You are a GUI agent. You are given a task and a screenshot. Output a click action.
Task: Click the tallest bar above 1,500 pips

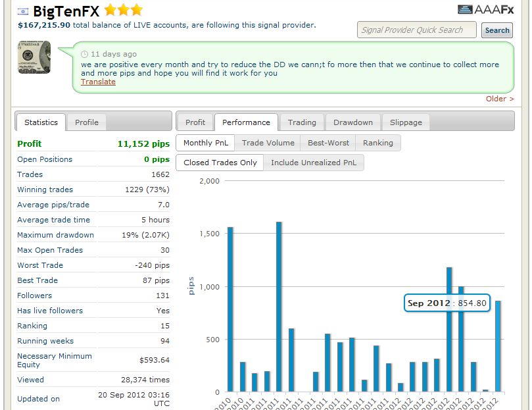coord(279,307)
